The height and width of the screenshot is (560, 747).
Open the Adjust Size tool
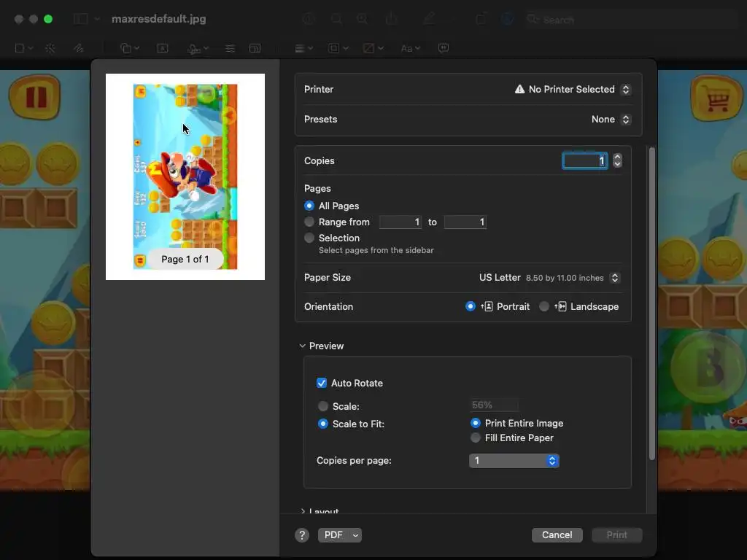[x=255, y=48]
